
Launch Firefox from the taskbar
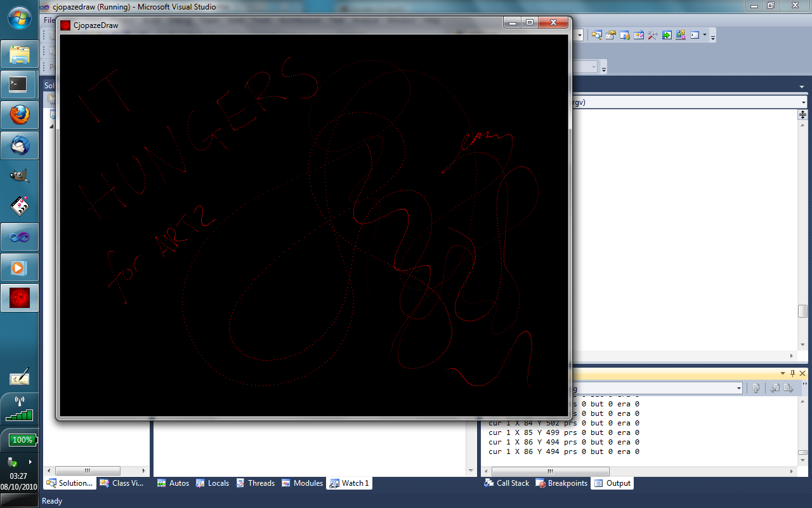(20, 115)
